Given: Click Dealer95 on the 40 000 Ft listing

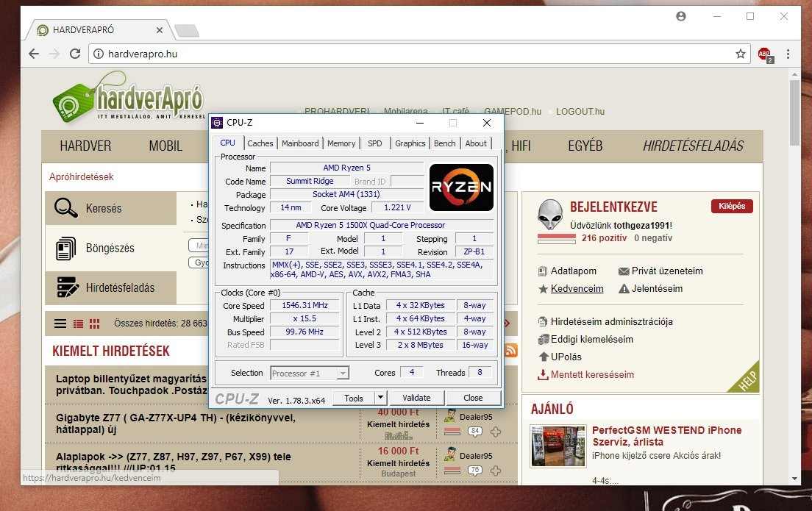Looking at the screenshot, I should pyautogui.click(x=475, y=417).
